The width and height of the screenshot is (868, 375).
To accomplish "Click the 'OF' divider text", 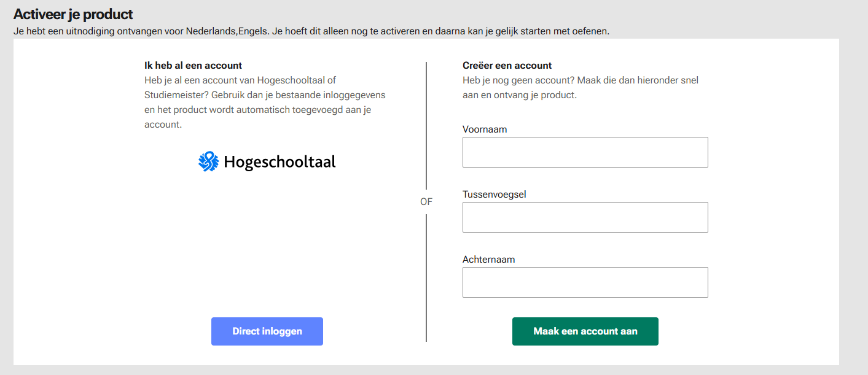I will [426, 201].
